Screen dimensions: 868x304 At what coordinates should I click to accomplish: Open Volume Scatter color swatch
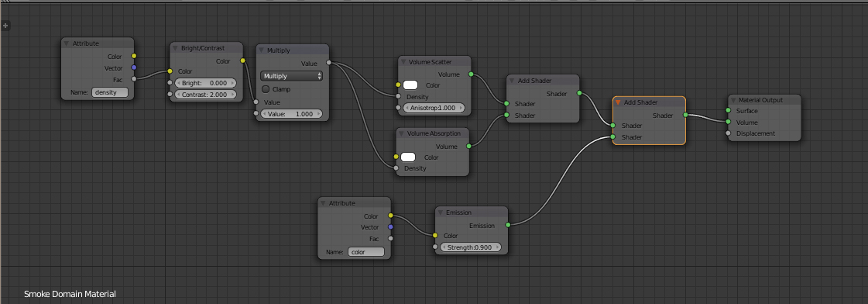[410, 85]
